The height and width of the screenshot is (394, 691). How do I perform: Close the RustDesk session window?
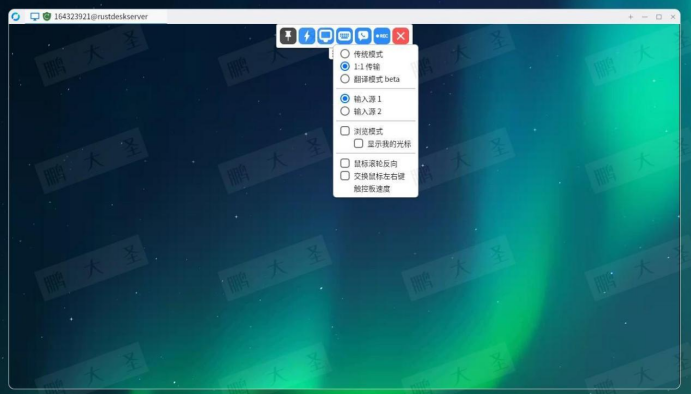click(673, 17)
